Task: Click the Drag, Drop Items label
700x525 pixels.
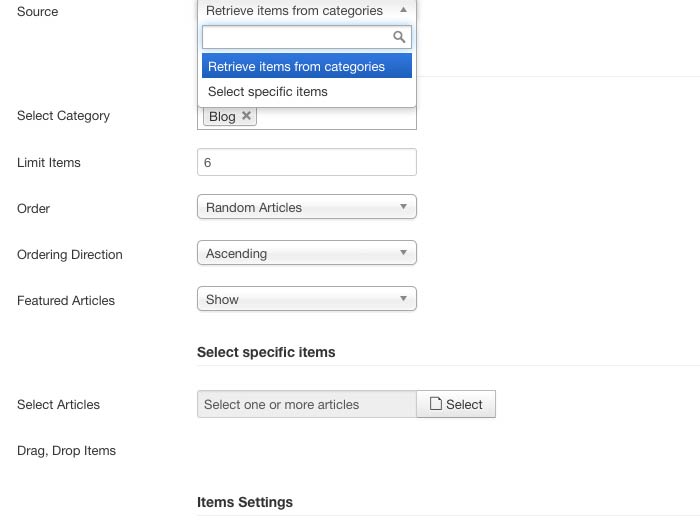Action: coord(66,450)
